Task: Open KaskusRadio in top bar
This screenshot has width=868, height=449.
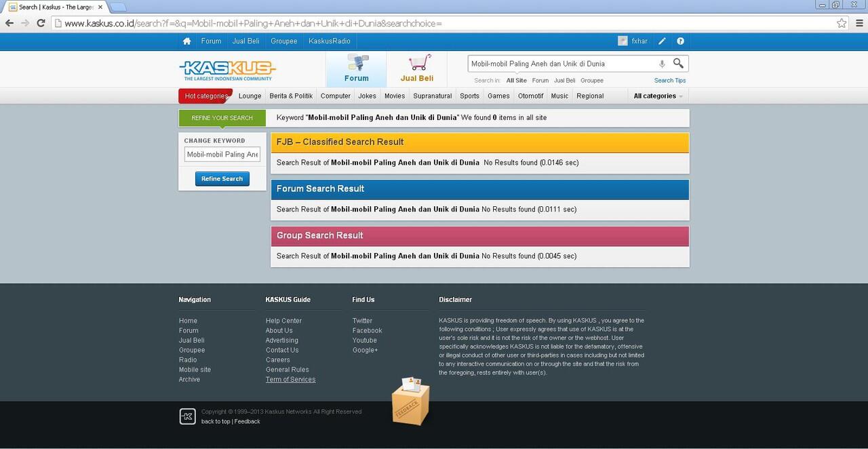Action: 330,41
